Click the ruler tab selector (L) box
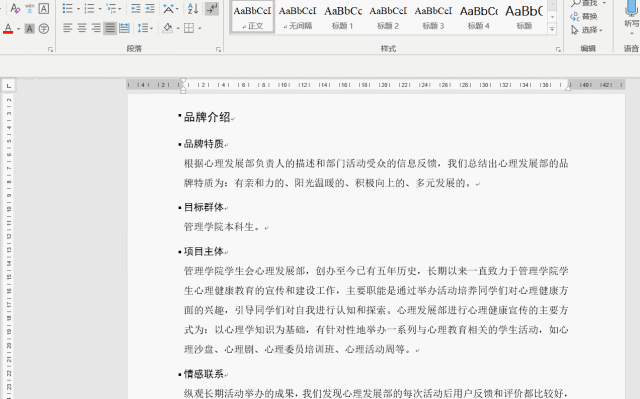 [x=9, y=86]
